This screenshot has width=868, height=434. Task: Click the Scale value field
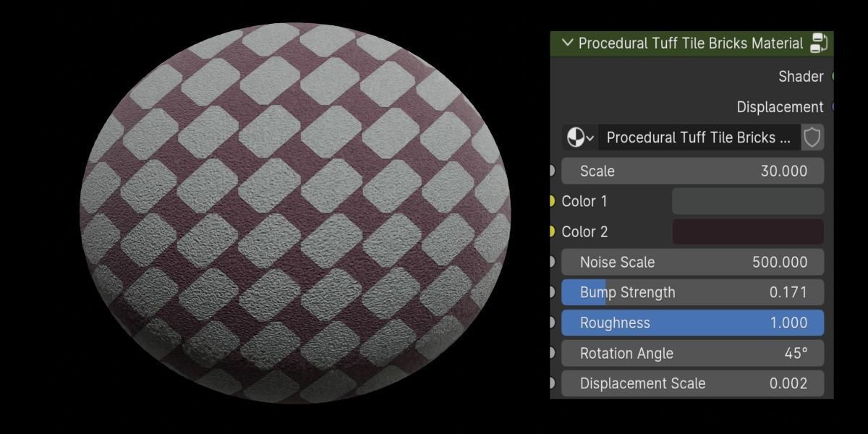[x=693, y=171]
